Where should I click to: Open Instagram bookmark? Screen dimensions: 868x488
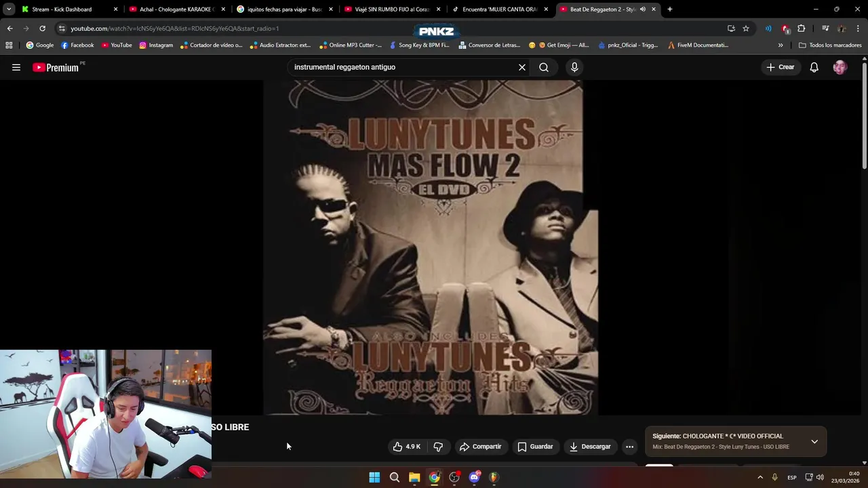click(x=156, y=45)
